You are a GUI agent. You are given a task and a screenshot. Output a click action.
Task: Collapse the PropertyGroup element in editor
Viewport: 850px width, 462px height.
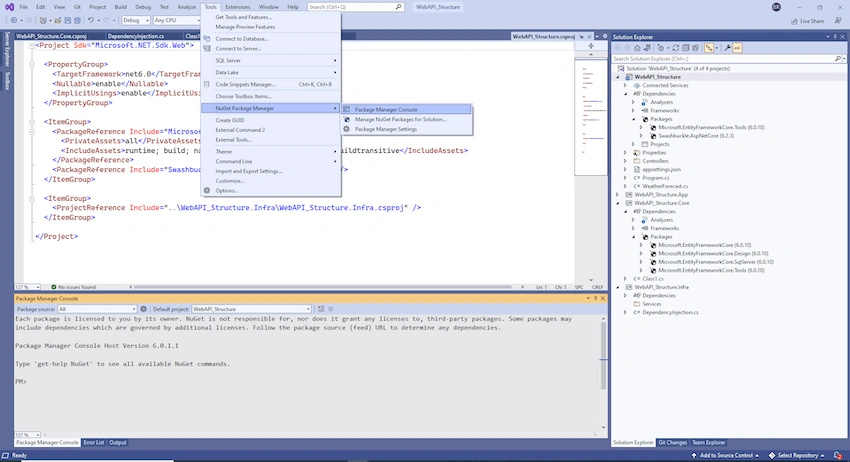point(32,65)
